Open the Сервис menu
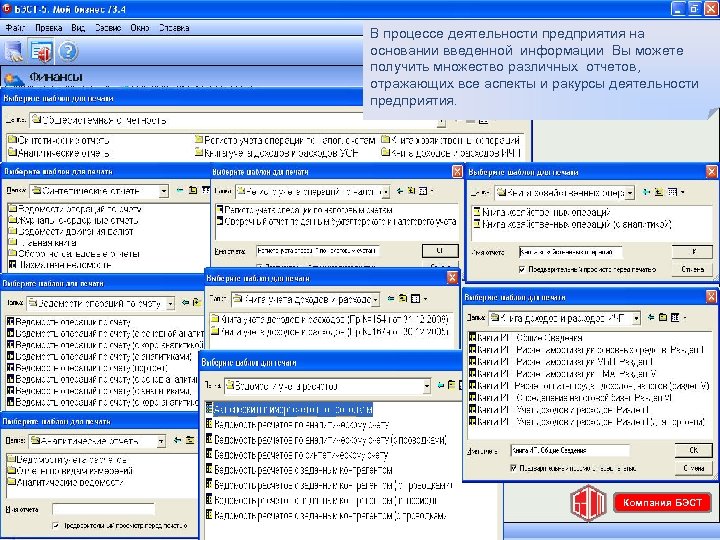The height and width of the screenshot is (540, 720). [x=108, y=28]
